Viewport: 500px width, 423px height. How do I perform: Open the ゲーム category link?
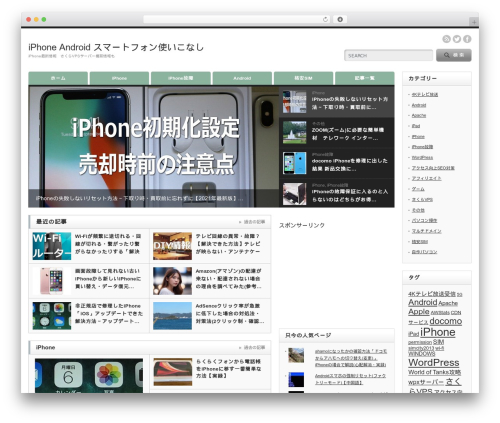point(418,189)
